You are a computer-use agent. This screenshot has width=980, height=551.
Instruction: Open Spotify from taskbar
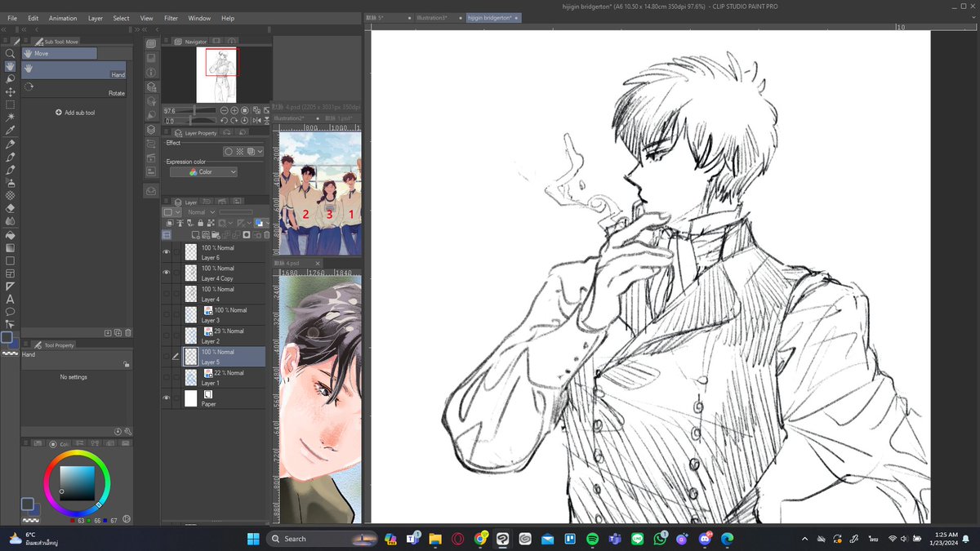click(593, 539)
